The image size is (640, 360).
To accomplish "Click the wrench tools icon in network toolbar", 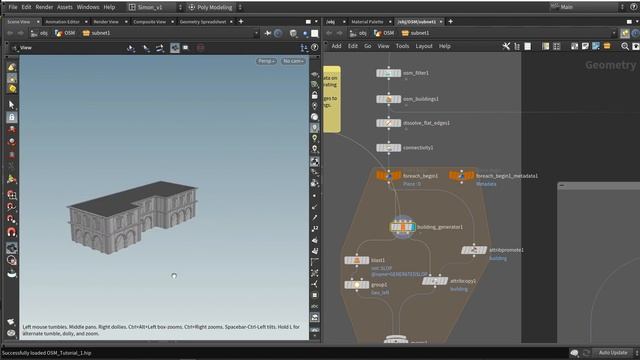I will coord(506,46).
